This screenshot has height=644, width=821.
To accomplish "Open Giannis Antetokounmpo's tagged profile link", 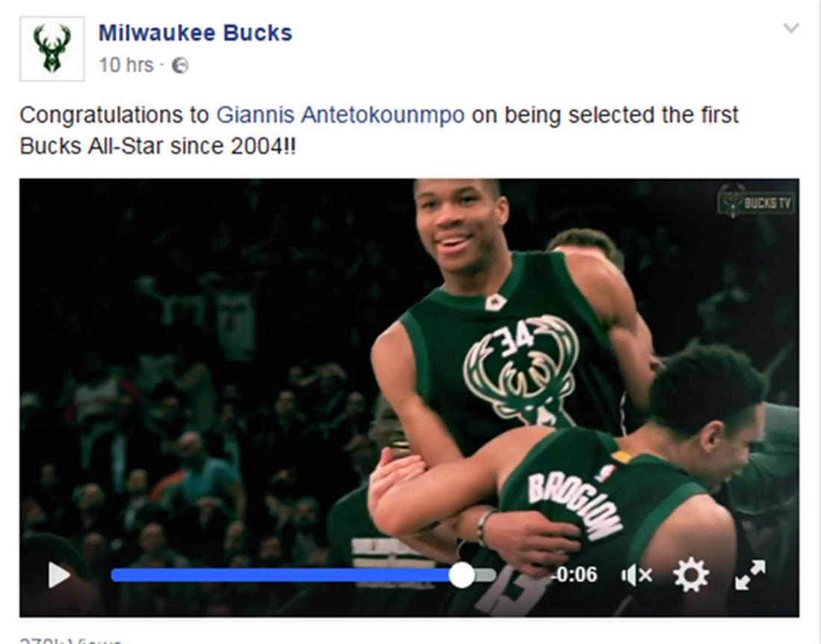I will pyautogui.click(x=341, y=114).
